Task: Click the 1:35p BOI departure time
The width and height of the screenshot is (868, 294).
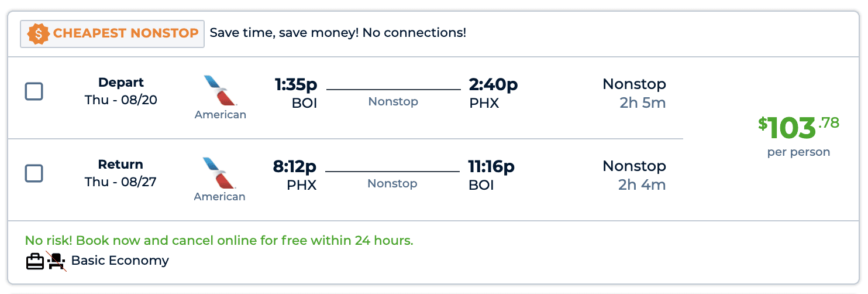Action: tap(296, 94)
